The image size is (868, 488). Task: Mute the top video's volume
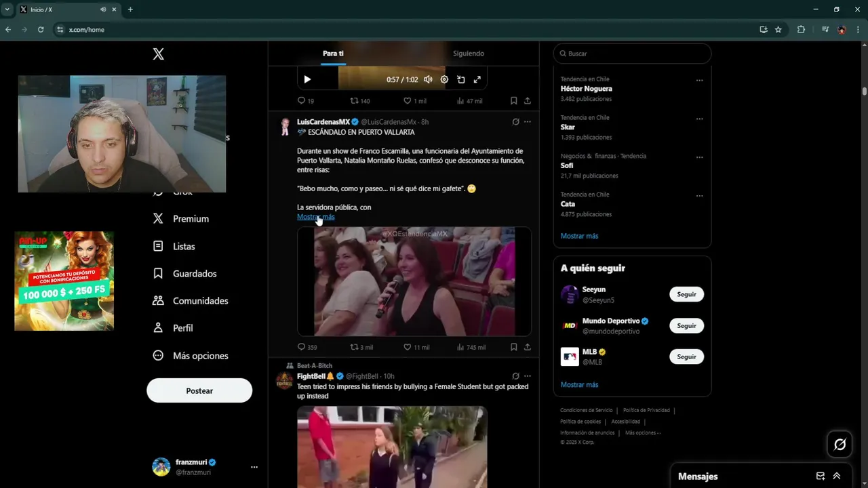point(428,79)
